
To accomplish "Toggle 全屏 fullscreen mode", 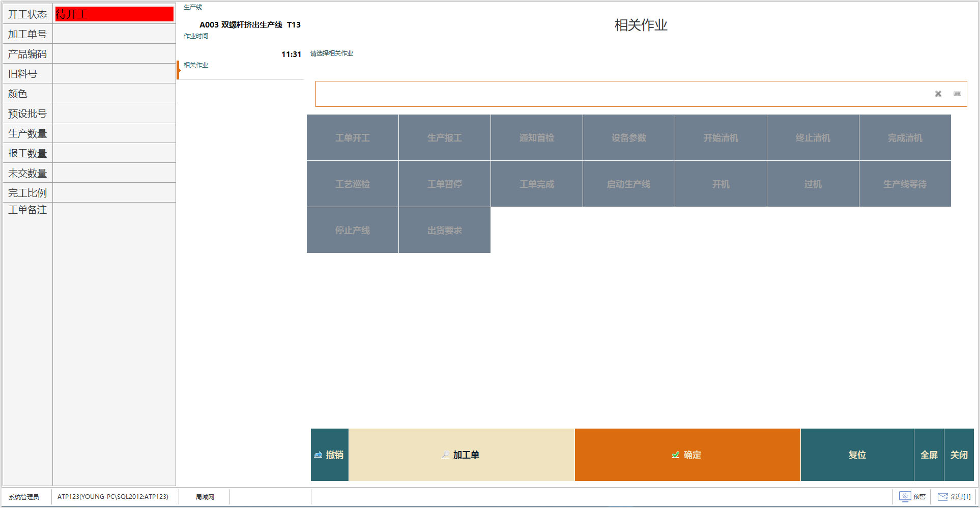I will point(929,455).
